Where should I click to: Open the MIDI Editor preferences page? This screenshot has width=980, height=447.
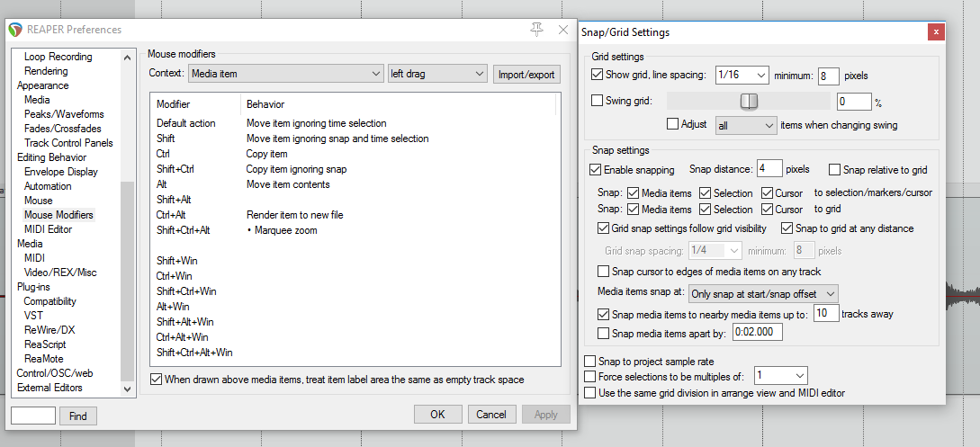pyautogui.click(x=49, y=229)
